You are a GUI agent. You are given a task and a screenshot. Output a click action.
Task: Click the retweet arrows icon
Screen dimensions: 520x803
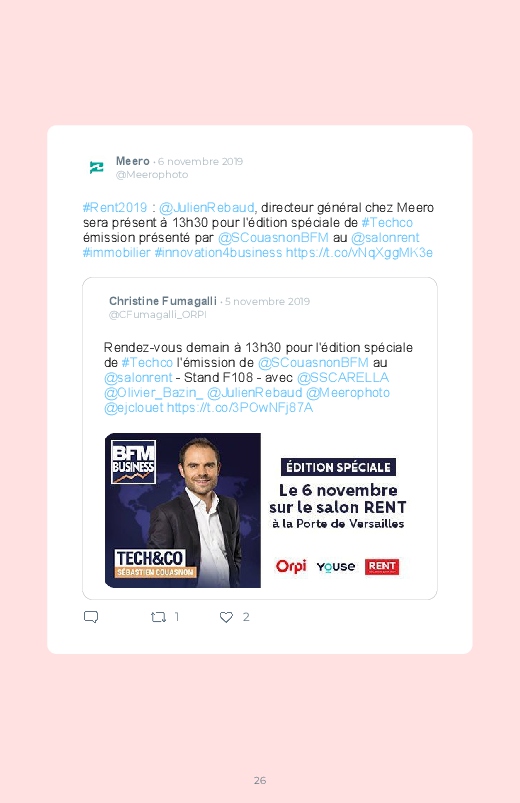pos(158,617)
